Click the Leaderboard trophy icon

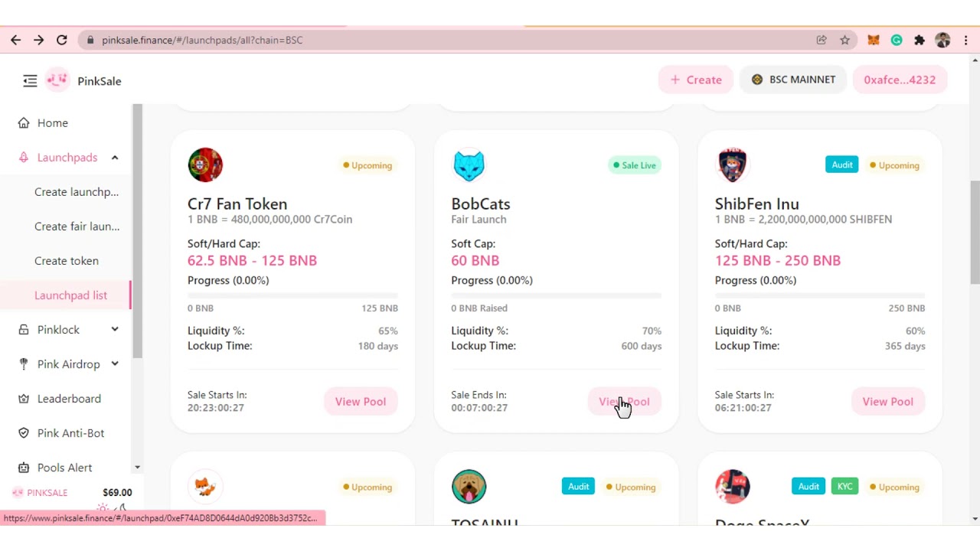pos(24,398)
